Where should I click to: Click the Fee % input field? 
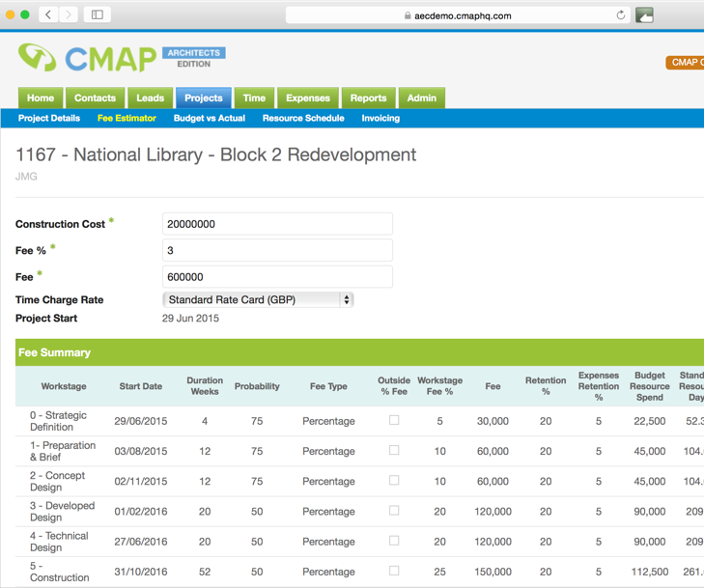point(277,250)
